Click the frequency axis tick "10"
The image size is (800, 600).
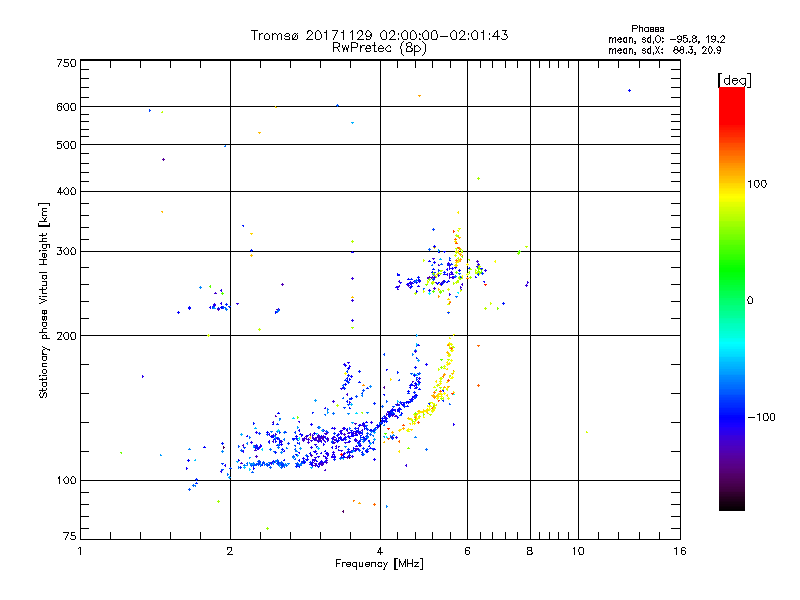[x=578, y=551]
